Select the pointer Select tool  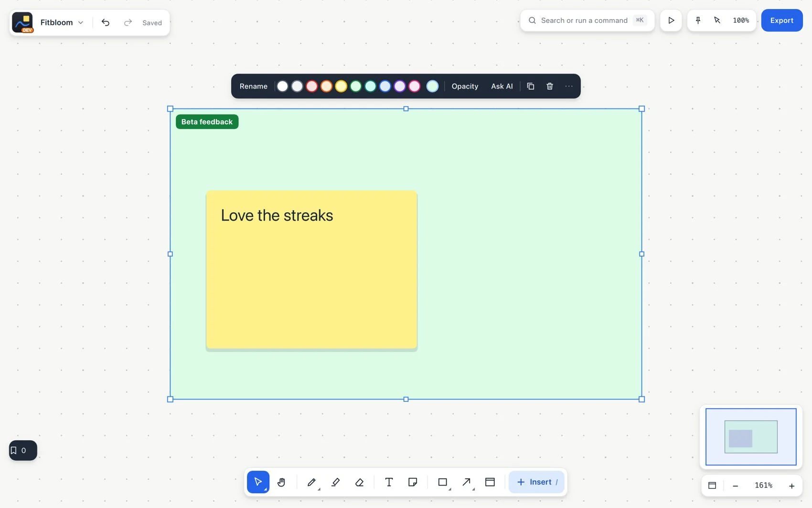(x=258, y=482)
